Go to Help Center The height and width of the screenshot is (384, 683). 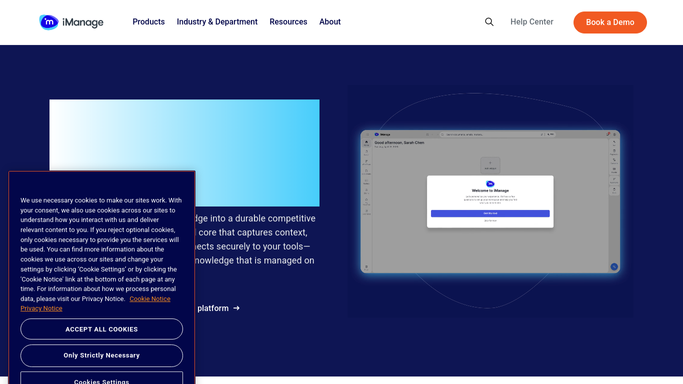coord(531,22)
